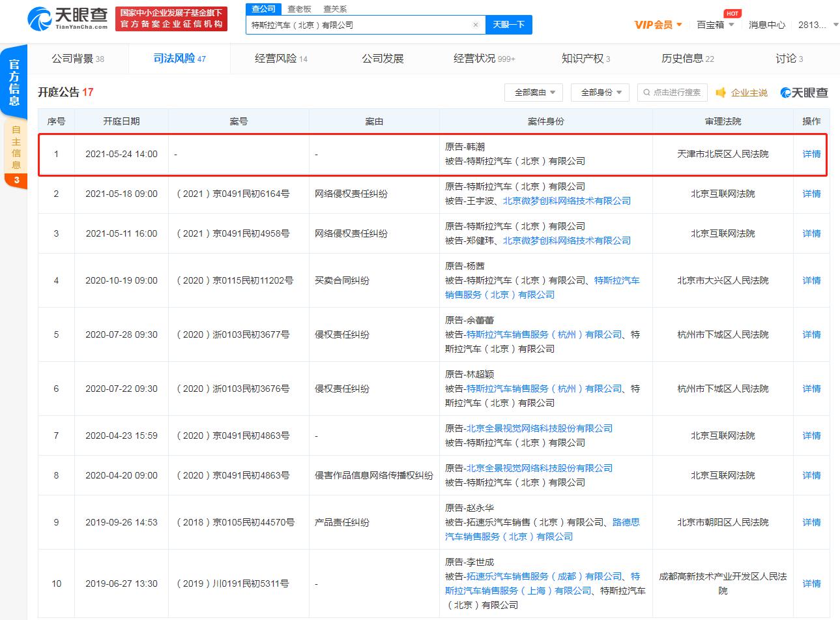Image resolution: width=840 pixels, height=620 pixels.
Task: Click the megaphone icon next to 企业主说
Action: [x=721, y=93]
